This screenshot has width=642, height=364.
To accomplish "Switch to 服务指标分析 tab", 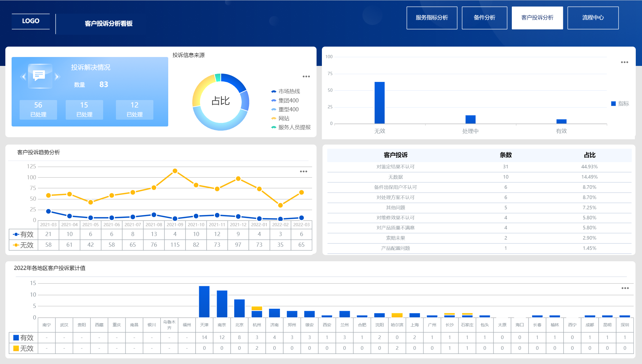I will pyautogui.click(x=432, y=18).
